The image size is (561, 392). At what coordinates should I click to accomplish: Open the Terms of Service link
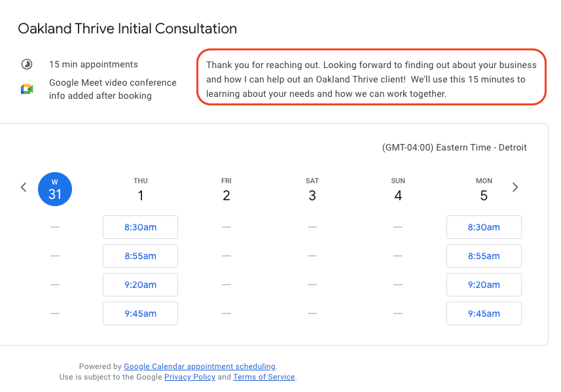click(x=264, y=377)
